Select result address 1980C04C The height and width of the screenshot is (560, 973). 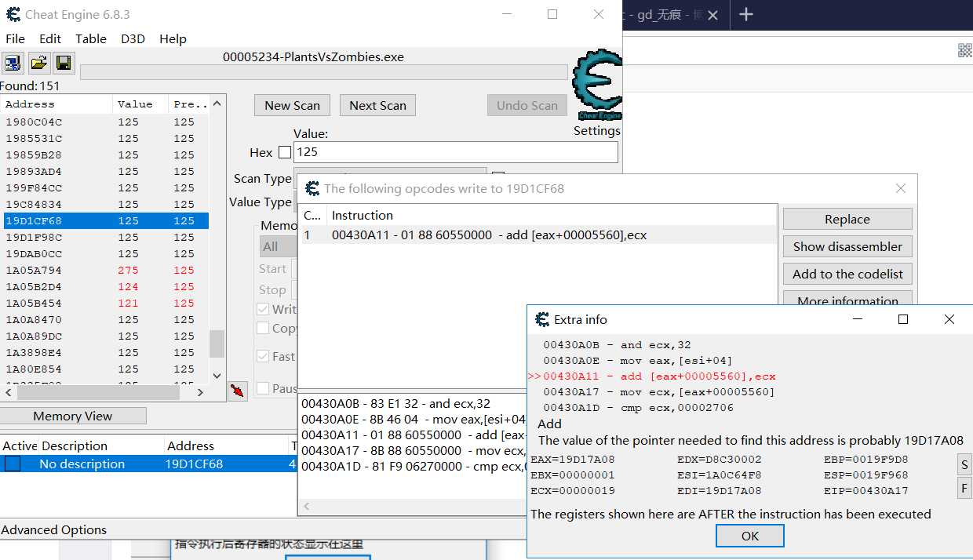(104, 122)
